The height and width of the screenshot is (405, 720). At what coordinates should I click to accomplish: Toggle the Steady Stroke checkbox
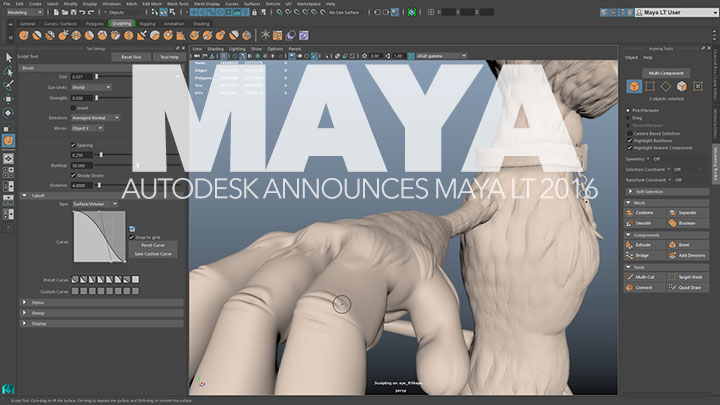(73, 175)
